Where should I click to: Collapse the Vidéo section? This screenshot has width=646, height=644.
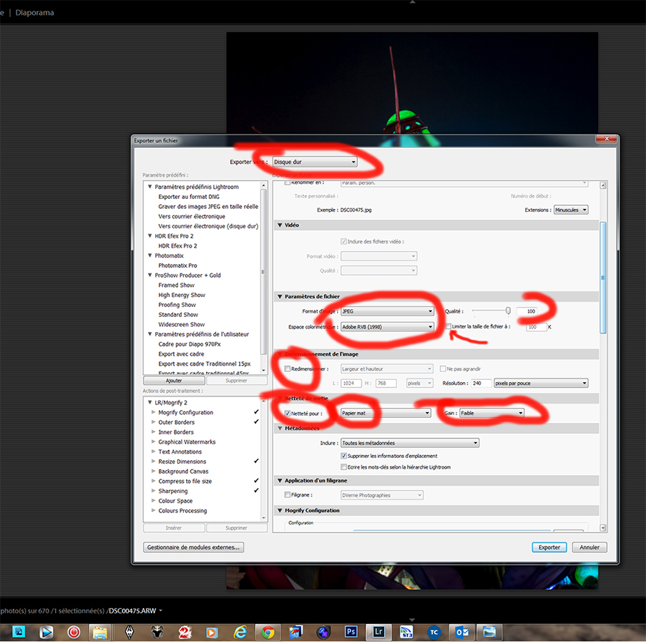280,225
